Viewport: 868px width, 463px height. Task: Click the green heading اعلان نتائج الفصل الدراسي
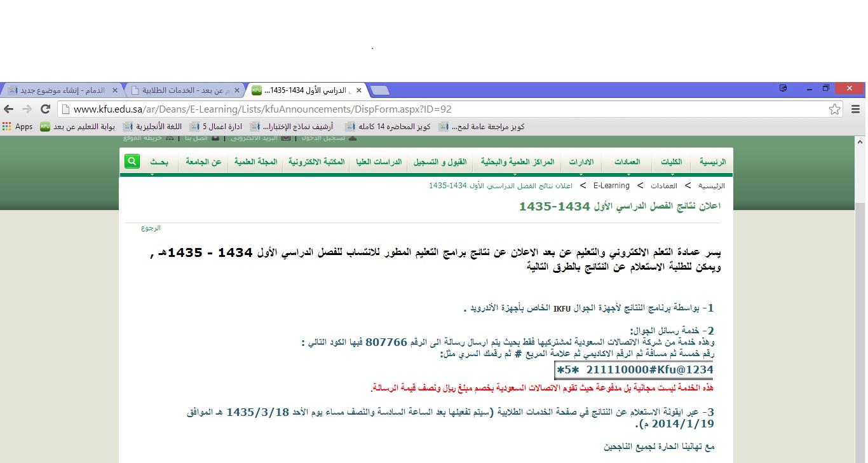(x=620, y=207)
